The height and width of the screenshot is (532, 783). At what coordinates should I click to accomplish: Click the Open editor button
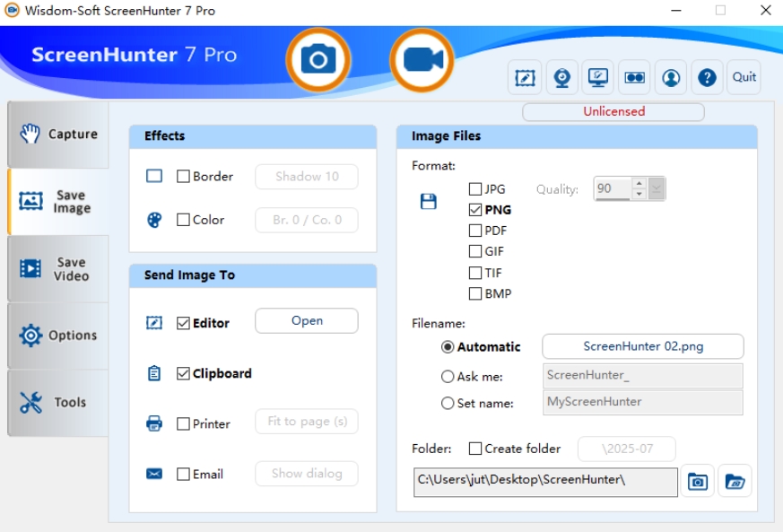point(307,320)
